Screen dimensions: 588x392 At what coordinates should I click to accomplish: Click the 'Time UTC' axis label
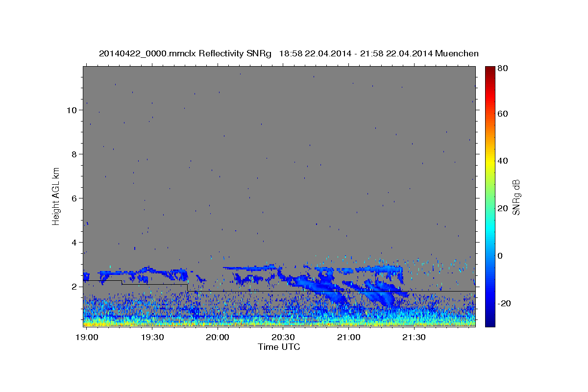pos(279,347)
